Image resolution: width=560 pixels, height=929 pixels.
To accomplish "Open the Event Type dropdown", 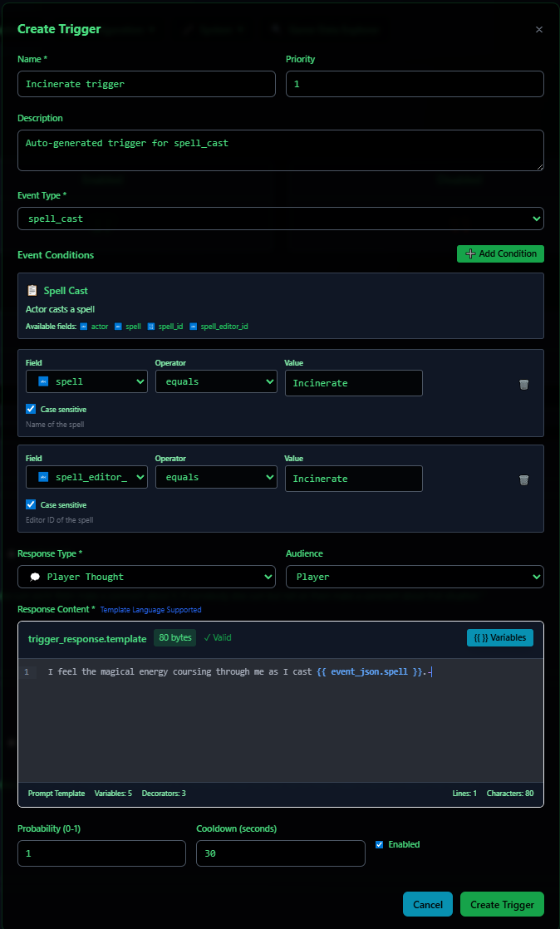I will (x=280, y=219).
